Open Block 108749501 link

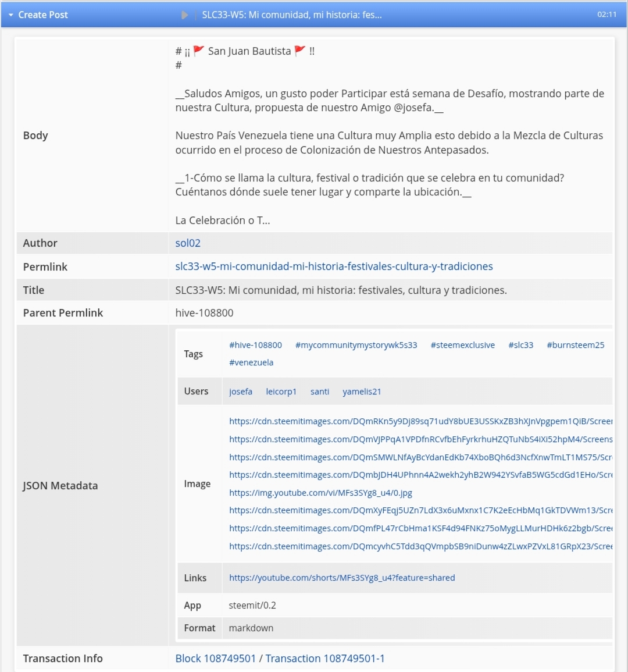click(216, 658)
